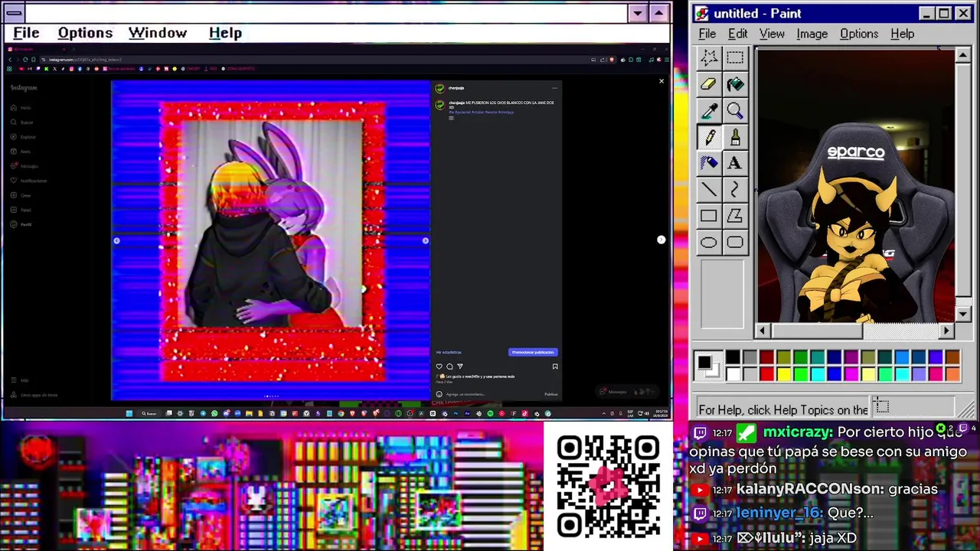This screenshot has width=980, height=551.
Task: Pick the cyan color swatch
Action: [x=817, y=374]
